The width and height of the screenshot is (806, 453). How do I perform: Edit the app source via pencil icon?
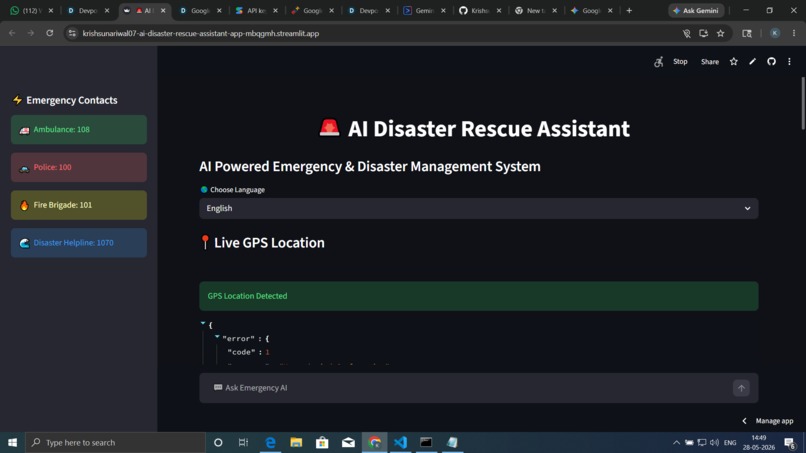point(753,61)
